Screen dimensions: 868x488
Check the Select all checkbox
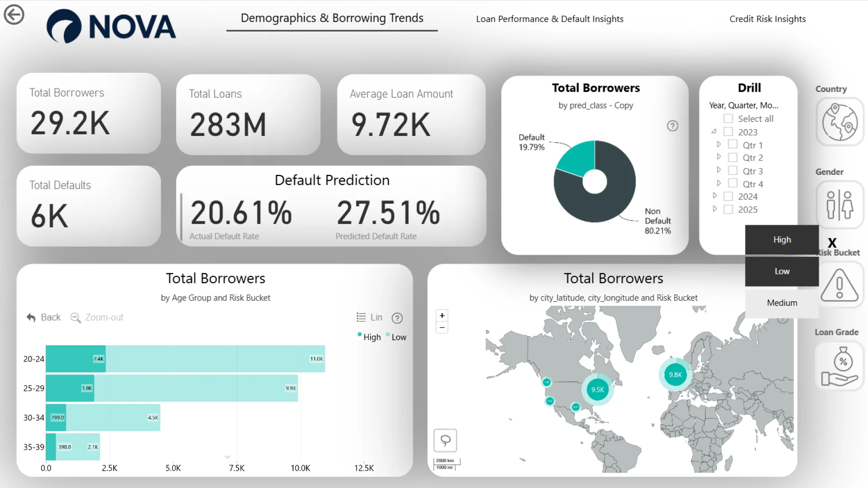click(x=728, y=119)
